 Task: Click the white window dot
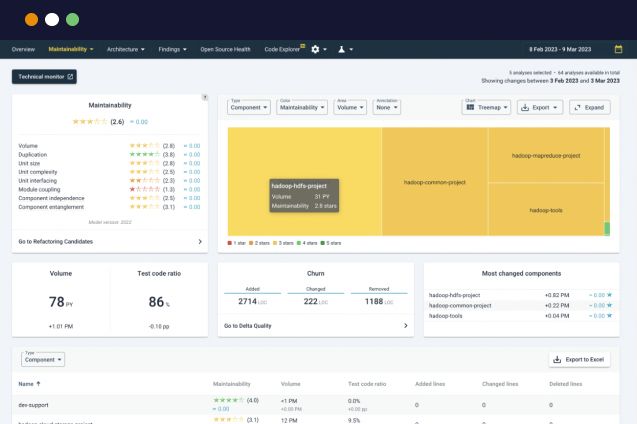pos(52,19)
